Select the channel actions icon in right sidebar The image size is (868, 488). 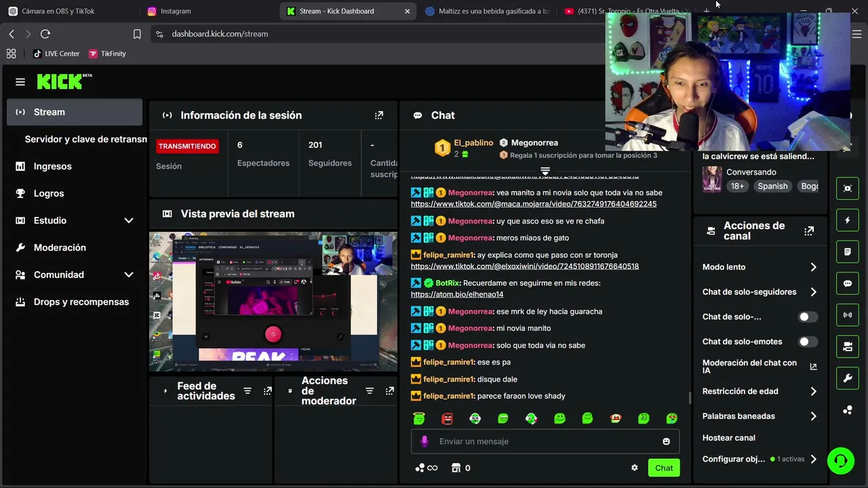tap(848, 346)
